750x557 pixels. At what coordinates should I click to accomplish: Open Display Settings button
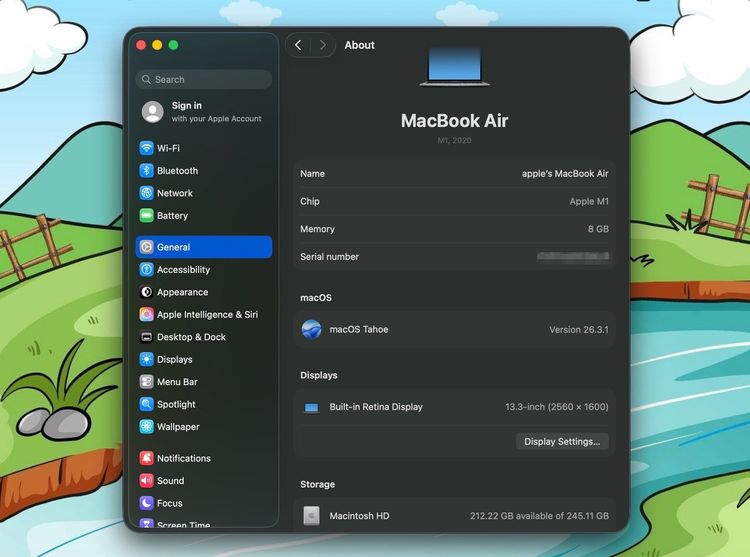562,441
